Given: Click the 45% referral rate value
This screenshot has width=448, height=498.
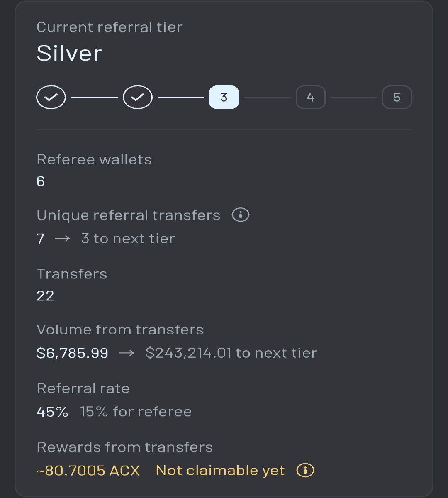Looking at the screenshot, I should [x=52, y=412].
